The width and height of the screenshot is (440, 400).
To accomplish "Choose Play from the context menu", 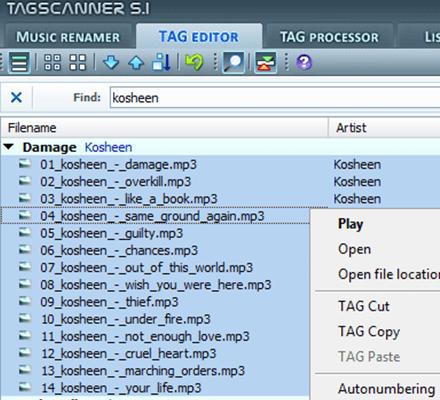I will click(x=350, y=224).
